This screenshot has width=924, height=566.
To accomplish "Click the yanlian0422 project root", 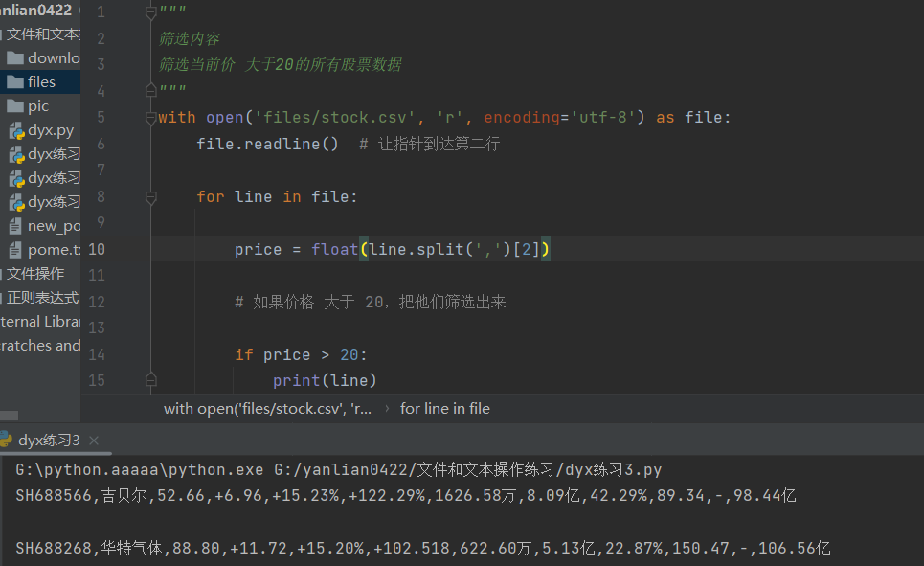I will [x=36, y=10].
